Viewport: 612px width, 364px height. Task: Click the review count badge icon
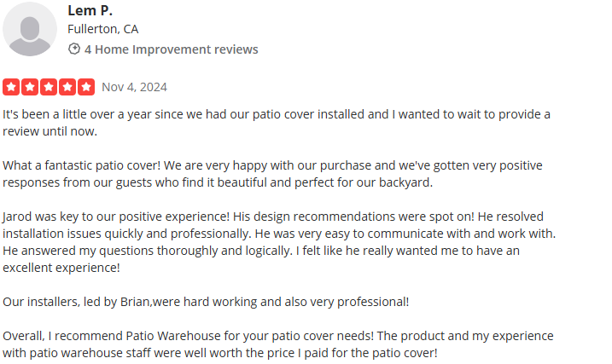pyautogui.click(x=74, y=49)
